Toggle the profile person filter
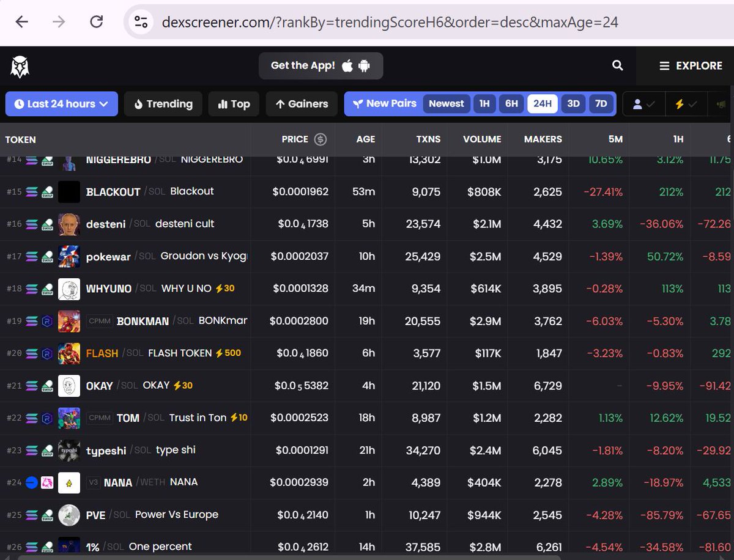734x560 pixels. (x=643, y=105)
